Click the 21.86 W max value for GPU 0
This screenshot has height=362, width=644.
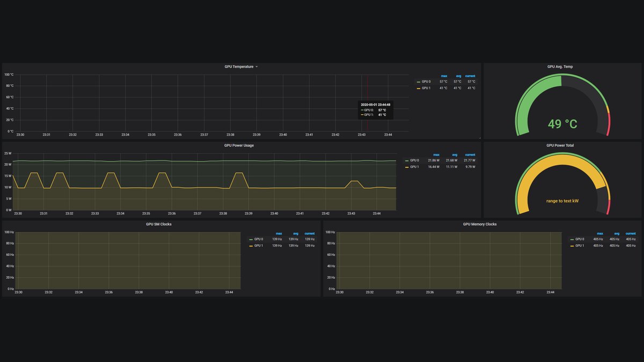434,160
